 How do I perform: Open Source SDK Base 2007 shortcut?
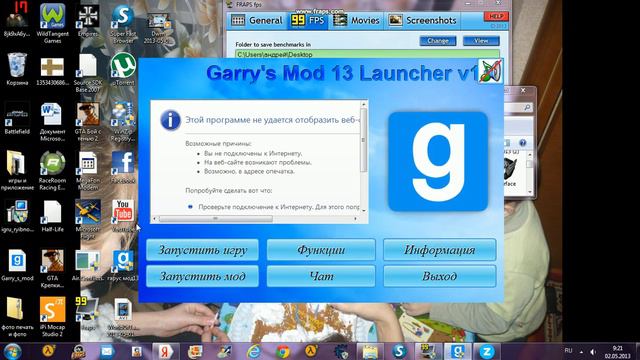tap(88, 73)
